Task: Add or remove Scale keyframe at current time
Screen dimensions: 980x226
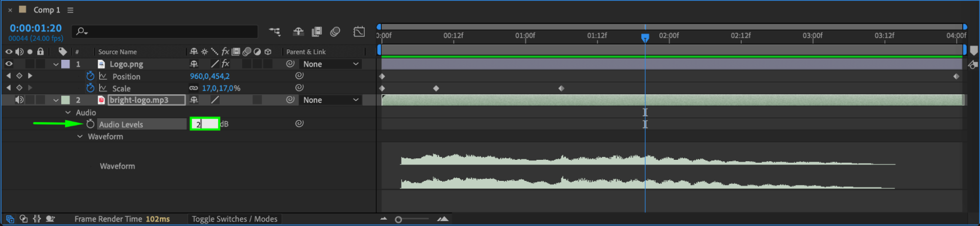Action: [x=19, y=88]
